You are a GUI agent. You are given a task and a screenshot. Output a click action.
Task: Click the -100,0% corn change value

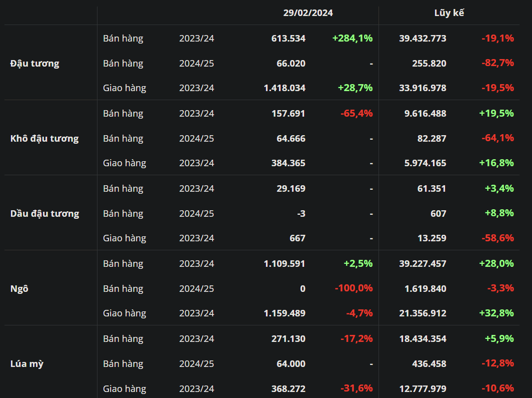pyautogui.click(x=354, y=288)
